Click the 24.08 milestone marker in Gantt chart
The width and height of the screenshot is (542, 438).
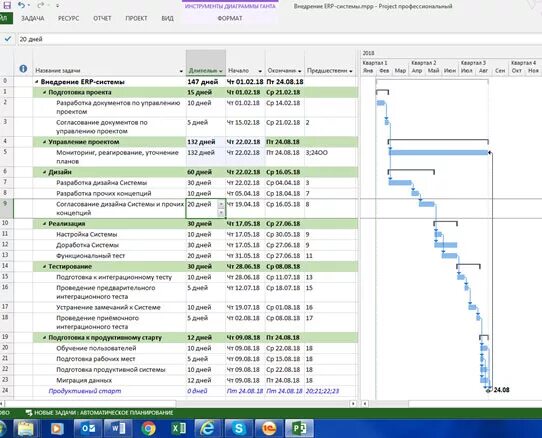click(x=488, y=390)
